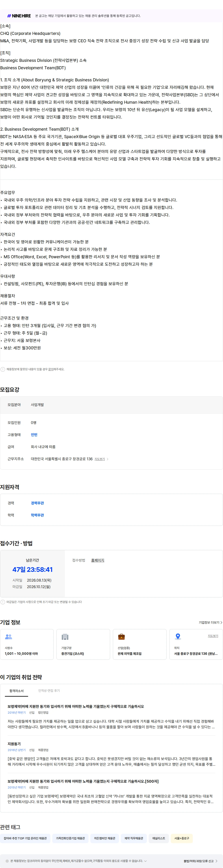This screenshot has width=223, height=868.
Task: Open 지도보기 link in 위치 card
Action: click(213, 636)
